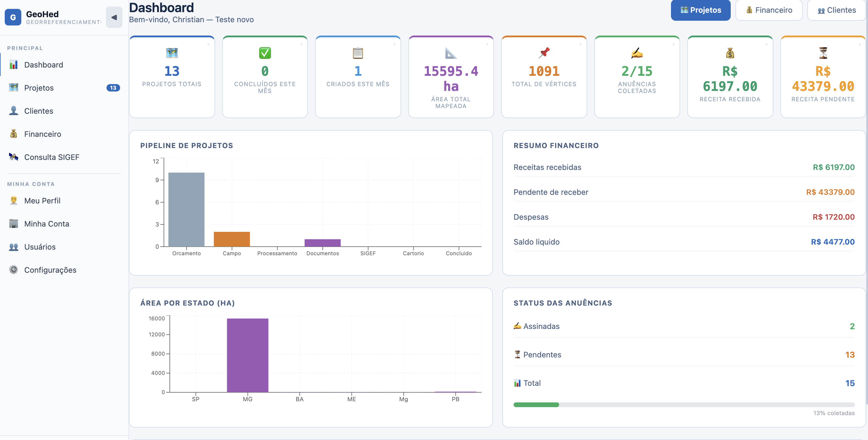Click the Clientes person icon in sidebar
Screen dimensions: 868x440
(14, 111)
